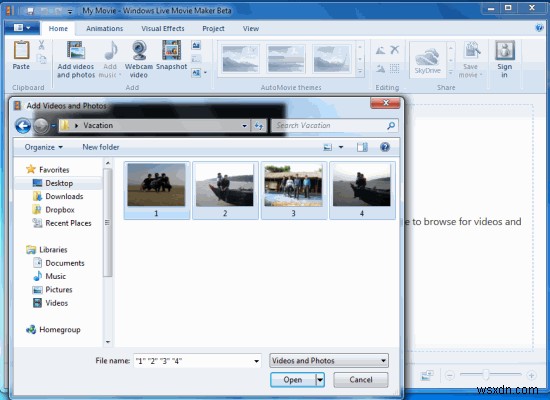This screenshot has height=400, width=550.
Task: Click the zoom slider handle
Action: click(486, 375)
